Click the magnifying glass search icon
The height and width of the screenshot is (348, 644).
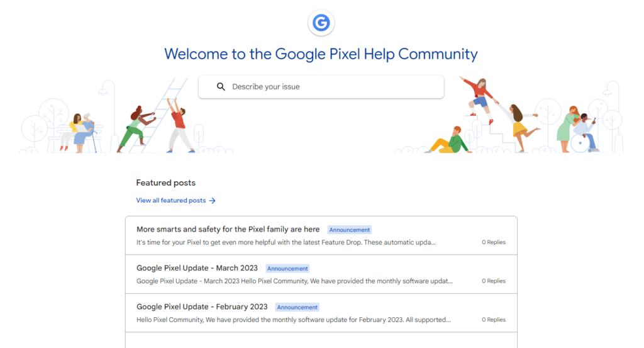tap(221, 87)
